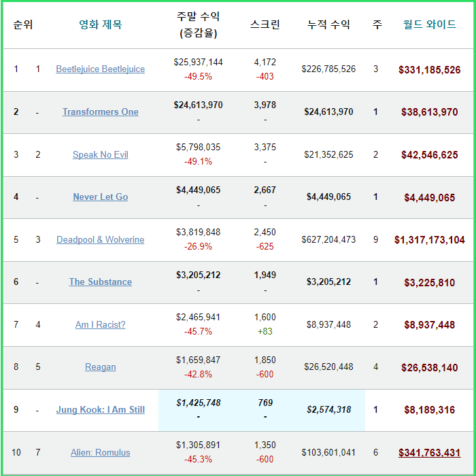This screenshot has height=476, width=476.
Task: Select highlighted weekend gross $1,425,748
Action: click(x=199, y=403)
